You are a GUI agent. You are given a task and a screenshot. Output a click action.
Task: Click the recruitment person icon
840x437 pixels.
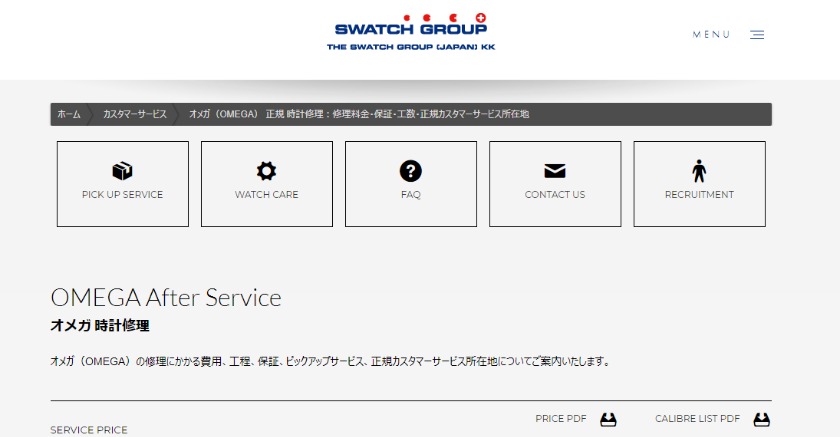click(x=699, y=171)
